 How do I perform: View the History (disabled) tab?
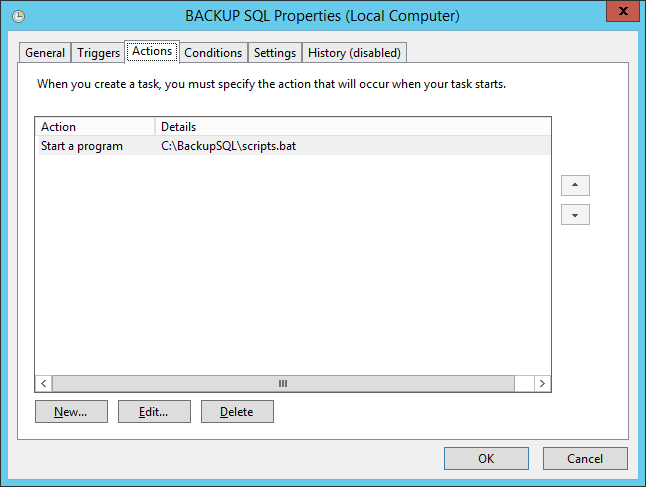pos(354,53)
